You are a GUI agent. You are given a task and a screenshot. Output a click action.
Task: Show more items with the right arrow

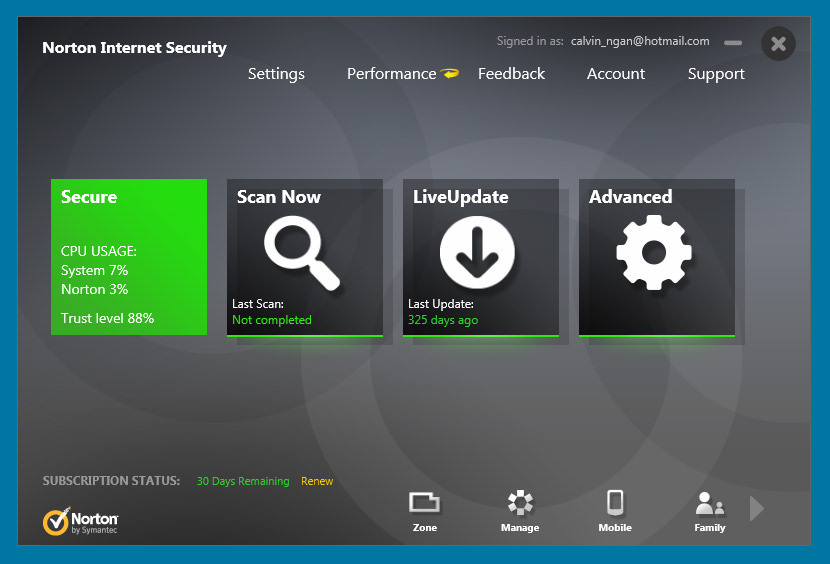click(756, 508)
